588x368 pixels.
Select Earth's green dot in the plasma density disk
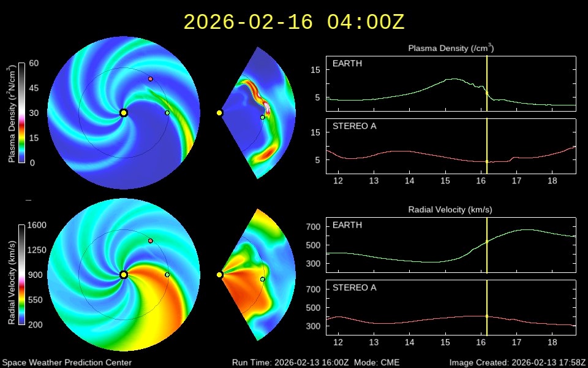(167, 113)
